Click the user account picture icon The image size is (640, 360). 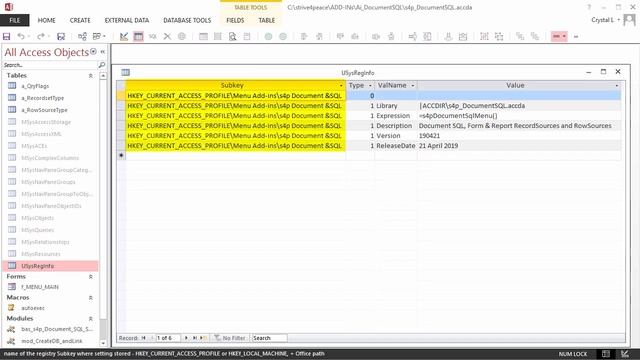tap(629, 20)
